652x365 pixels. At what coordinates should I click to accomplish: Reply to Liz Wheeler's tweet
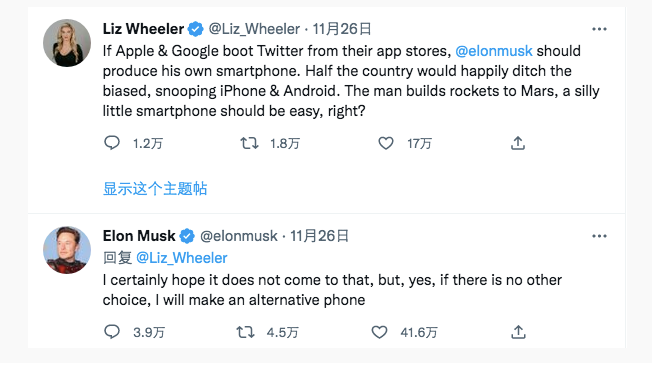112,143
